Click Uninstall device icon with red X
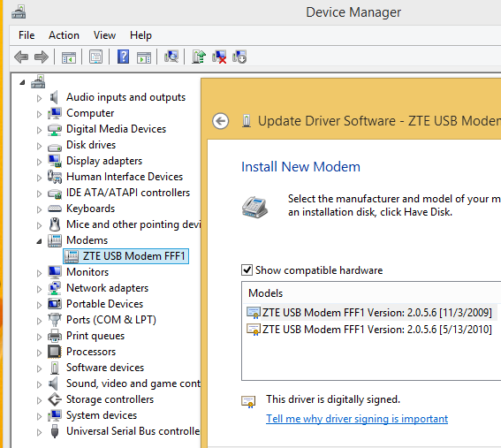 pyautogui.click(x=219, y=57)
